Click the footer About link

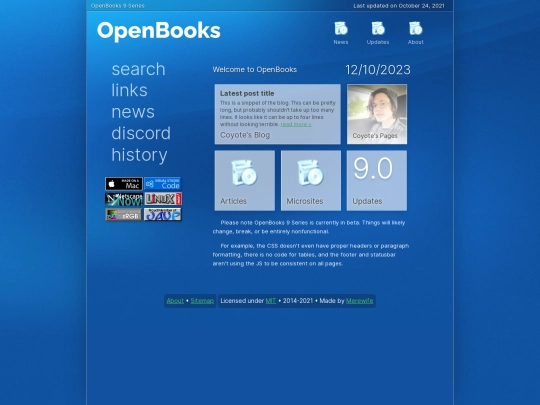[x=175, y=301]
